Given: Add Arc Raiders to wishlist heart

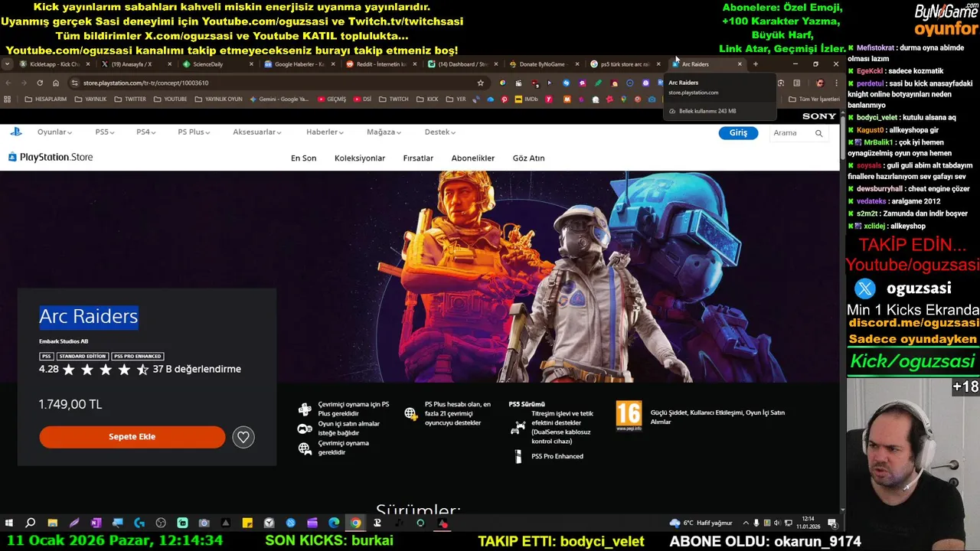Looking at the screenshot, I should [x=243, y=437].
